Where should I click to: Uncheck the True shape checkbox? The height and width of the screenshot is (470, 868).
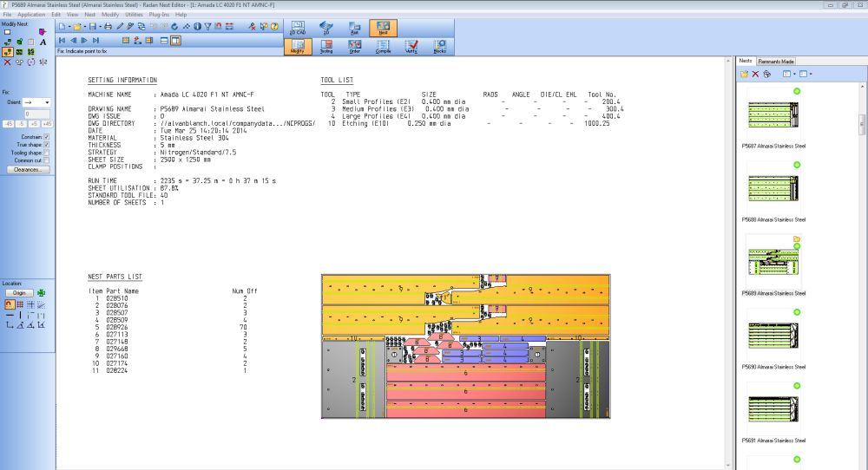click(46, 144)
